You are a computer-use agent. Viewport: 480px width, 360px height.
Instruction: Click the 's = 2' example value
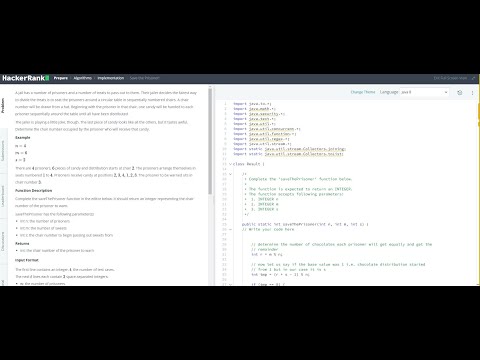[x=20, y=160]
